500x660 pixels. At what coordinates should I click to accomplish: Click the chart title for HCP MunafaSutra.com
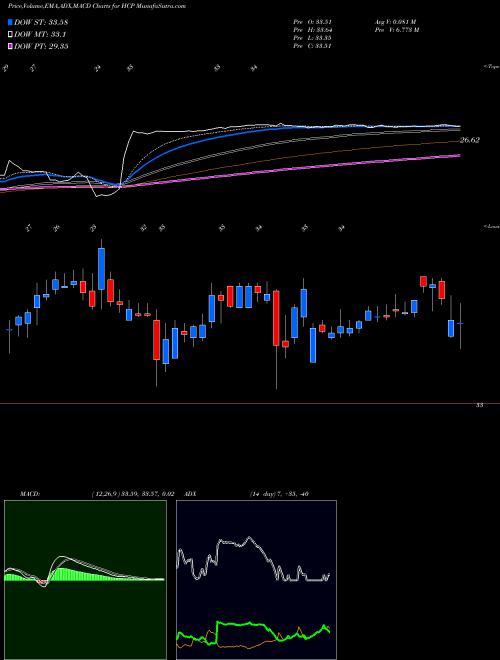pos(97,6)
